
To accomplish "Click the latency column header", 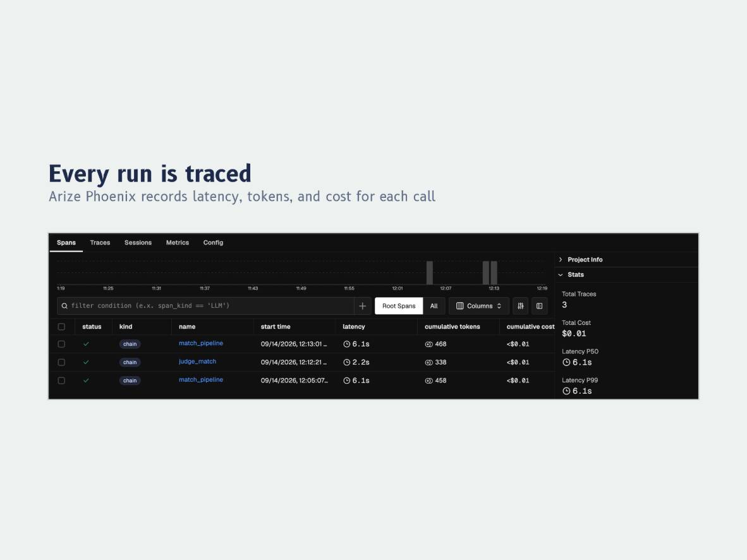I will click(x=353, y=327).
